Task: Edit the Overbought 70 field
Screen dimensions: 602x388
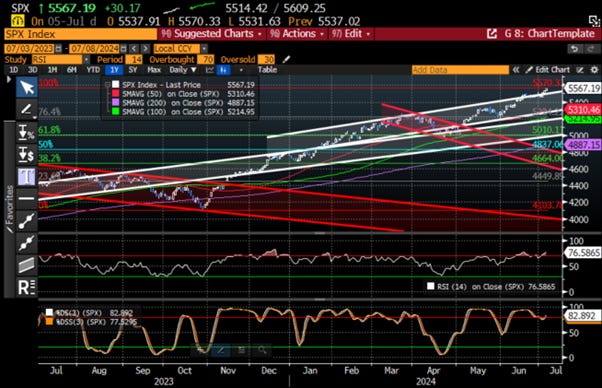Action: tap(206, 59)
